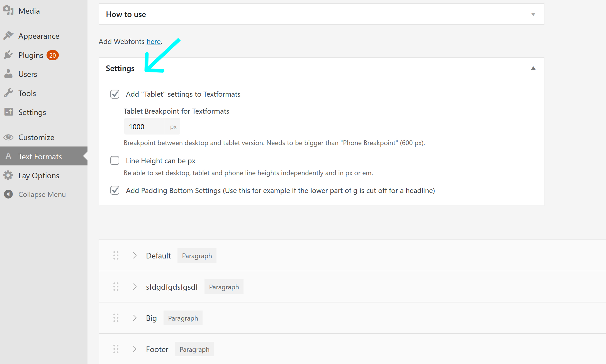
Task: Click the Appearance paintbrush icon
Action: point(8,36)
